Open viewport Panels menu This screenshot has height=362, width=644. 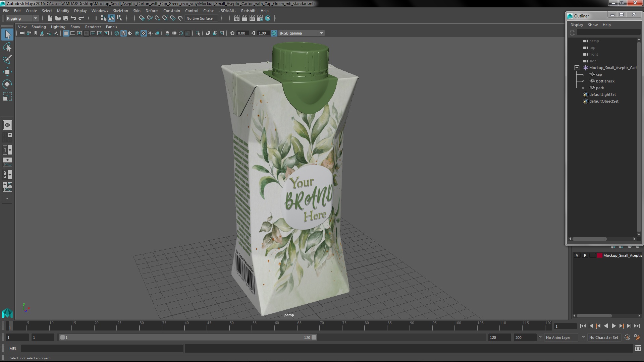coord(111,27)
